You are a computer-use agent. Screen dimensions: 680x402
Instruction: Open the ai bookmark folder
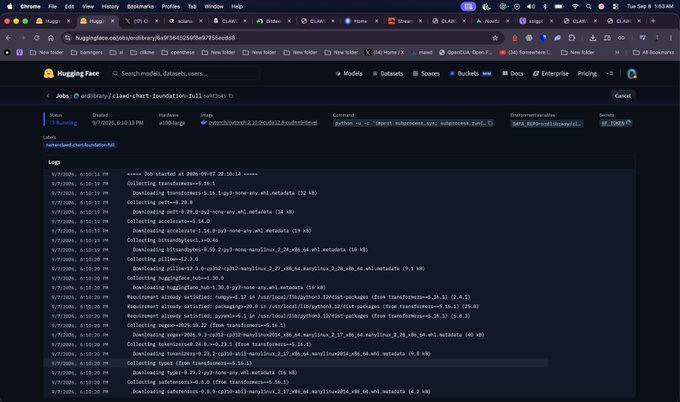pyautogui.click(x=117, y=52)
